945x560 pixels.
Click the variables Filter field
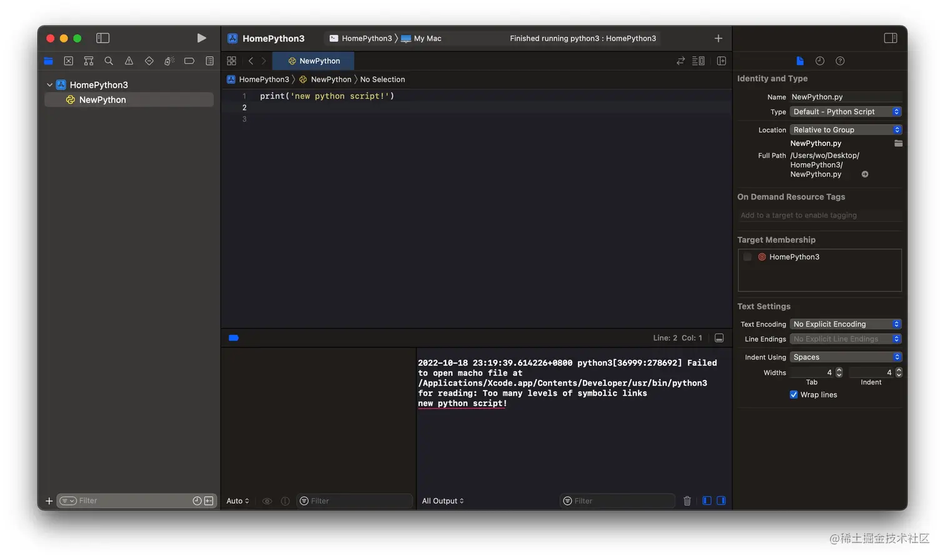click(x=354, y=501)
